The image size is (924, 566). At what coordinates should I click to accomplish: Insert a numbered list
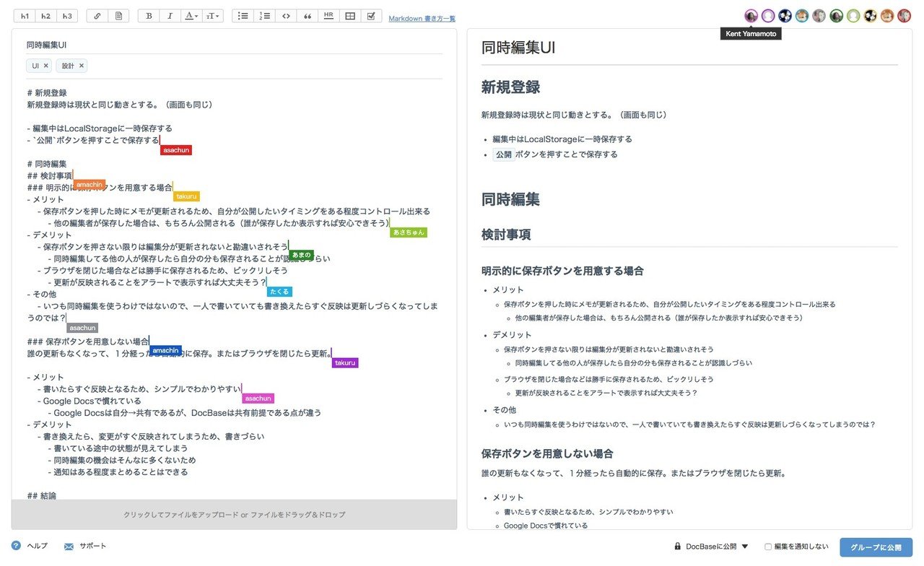point(264,15)
